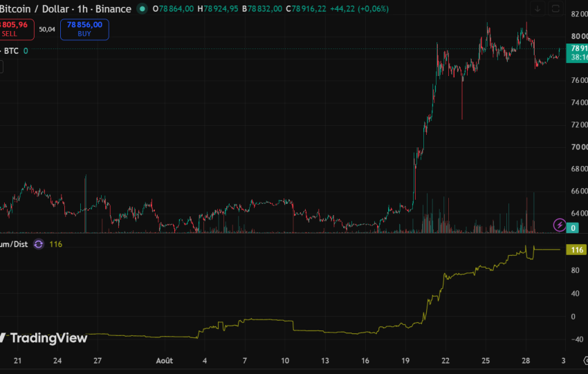Click the -40 value on indicator scale
The image size is (588, 374).
point(577,339)
